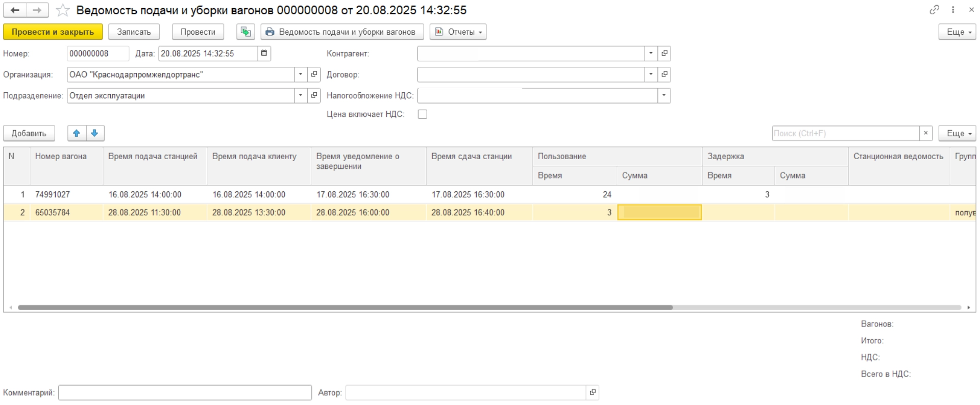Click the Записать button
Viewport: 980px width, 405px height.
pyautogui.click(x=134, y=32)
